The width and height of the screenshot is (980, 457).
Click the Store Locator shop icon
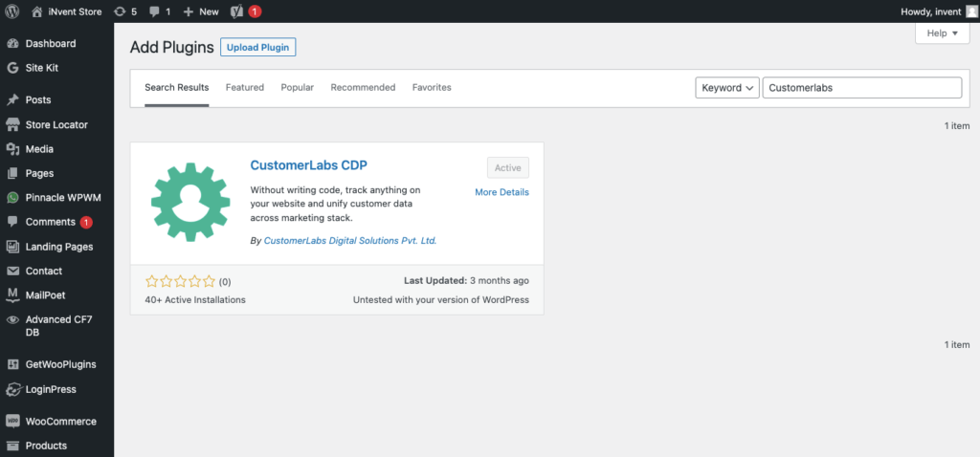pos(12,125)
